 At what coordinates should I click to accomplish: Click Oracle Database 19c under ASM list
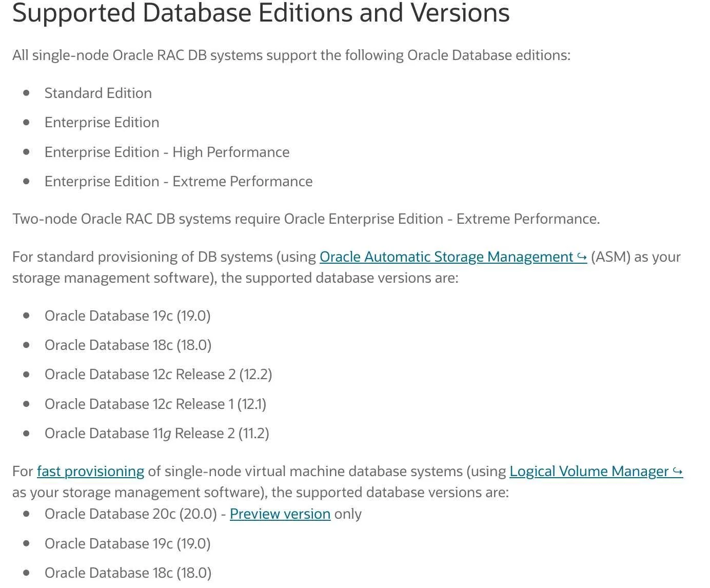click(x=127, y=316)
